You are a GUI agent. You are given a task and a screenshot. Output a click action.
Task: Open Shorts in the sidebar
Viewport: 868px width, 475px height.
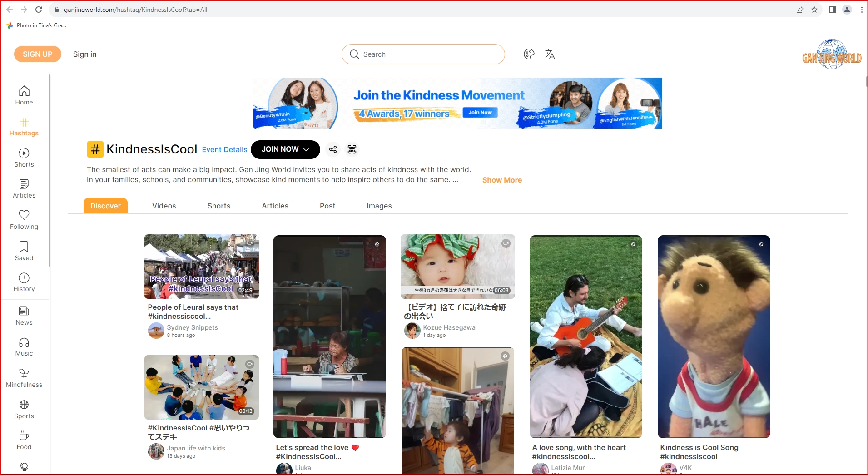(24, 158)
